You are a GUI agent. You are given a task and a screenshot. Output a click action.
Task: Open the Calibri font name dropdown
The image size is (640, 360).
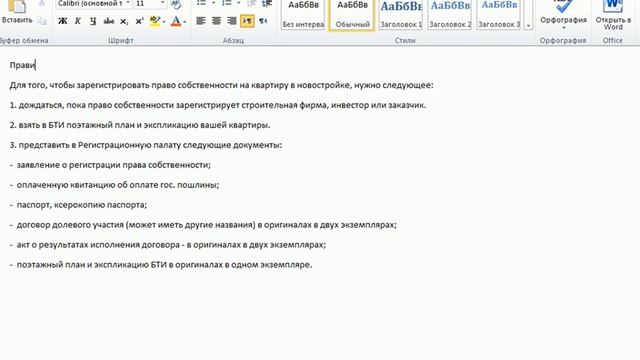[128, 3]
